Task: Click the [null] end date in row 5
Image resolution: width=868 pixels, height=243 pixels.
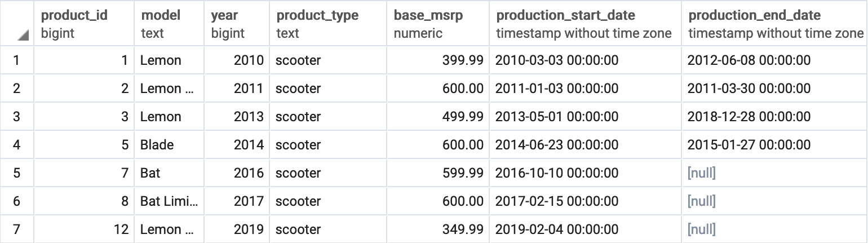Action: [775, 173]
